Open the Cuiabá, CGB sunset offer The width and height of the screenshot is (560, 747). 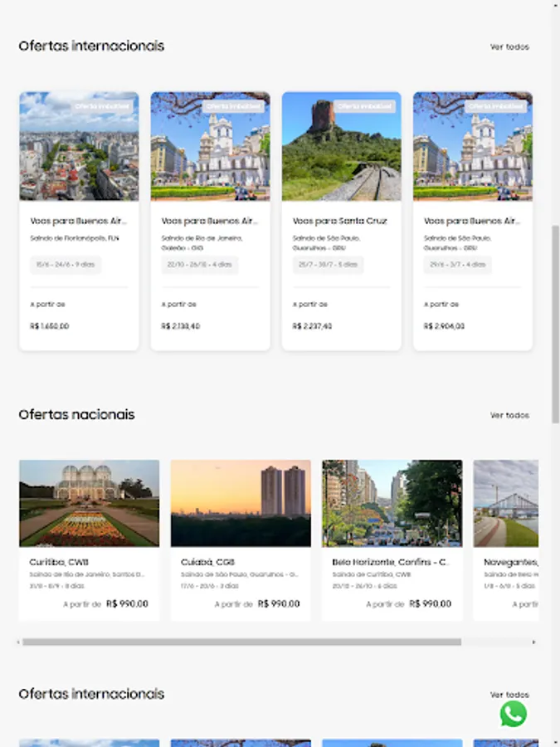241,539
